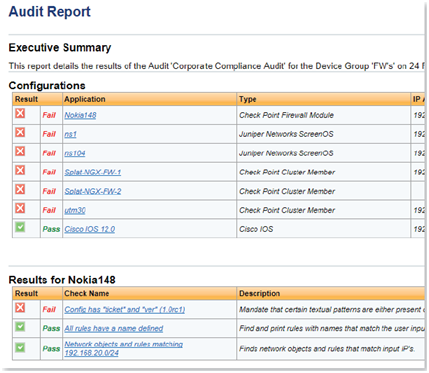Select the Find and print rules description
Image resolution: width=429 pixels, height=373 pixels.
332,329
